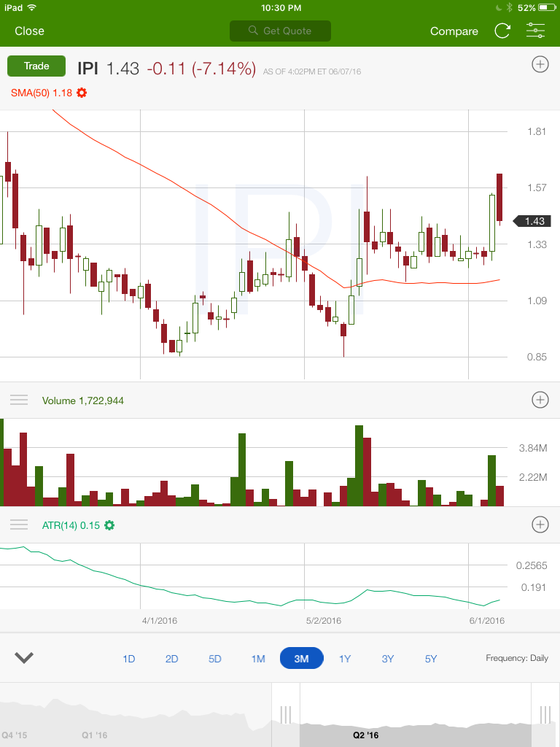This screenshot has height=747, width=560.
Task: Tap left handle of timeline range slider
Action: coord(286,713)
